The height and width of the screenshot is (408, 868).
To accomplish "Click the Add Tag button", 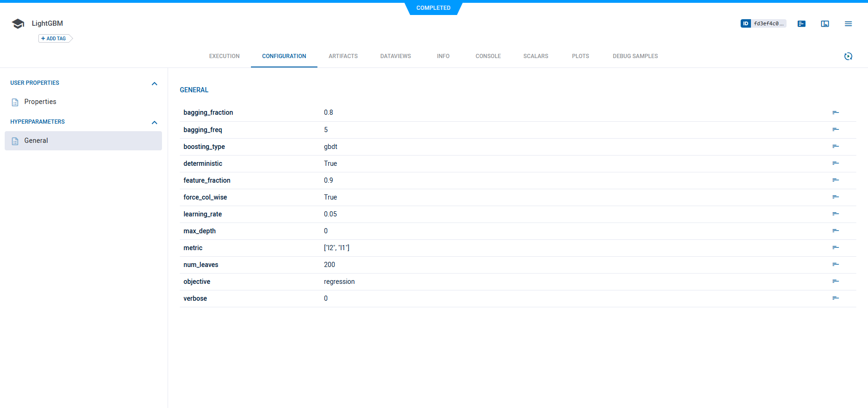I will click(54, 38).
